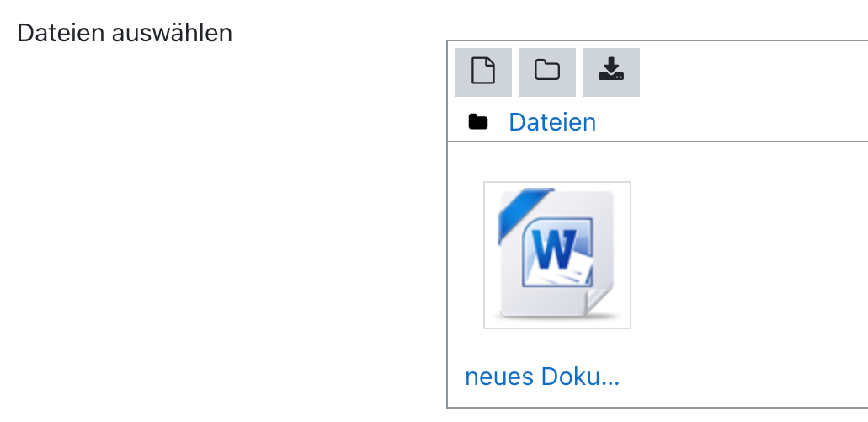The image size is (868, 422).
Task: Open the Dateien breadcrumb link
Action: [x=552, y=122]
